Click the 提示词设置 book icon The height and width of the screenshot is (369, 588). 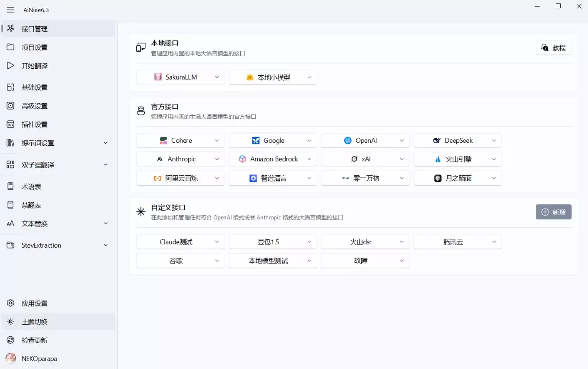[10, 143]
